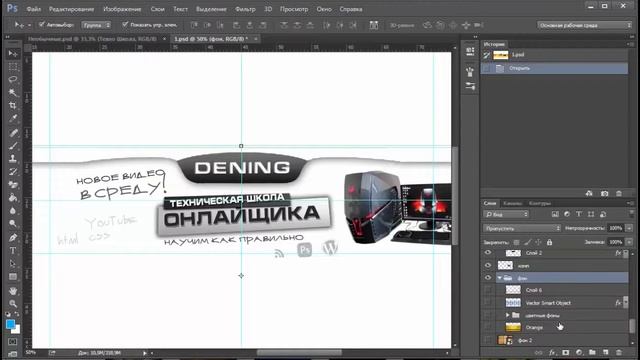Open the layer filter type dropdown
This screenshot has height=360, width=640.
[506, 214]
